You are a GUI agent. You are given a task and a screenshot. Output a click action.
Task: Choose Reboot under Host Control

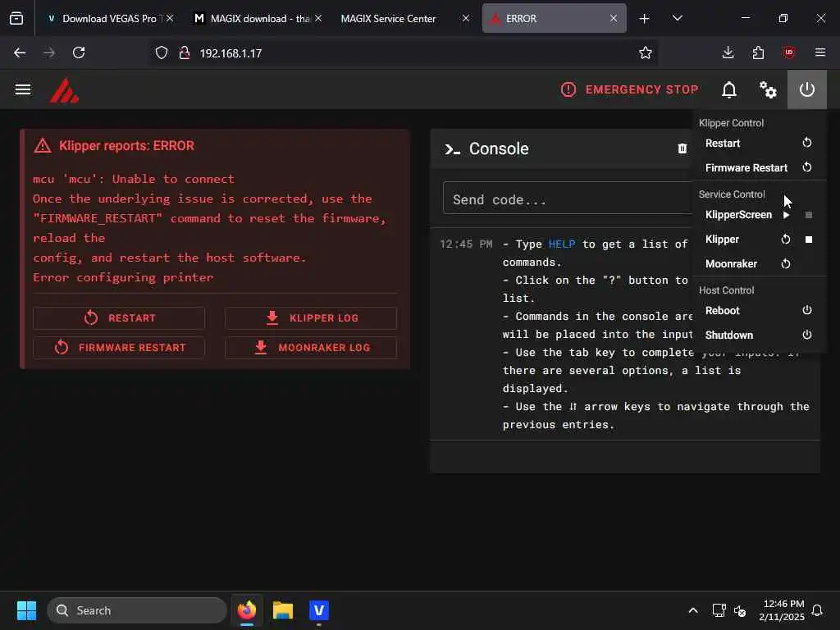[759, 311]
